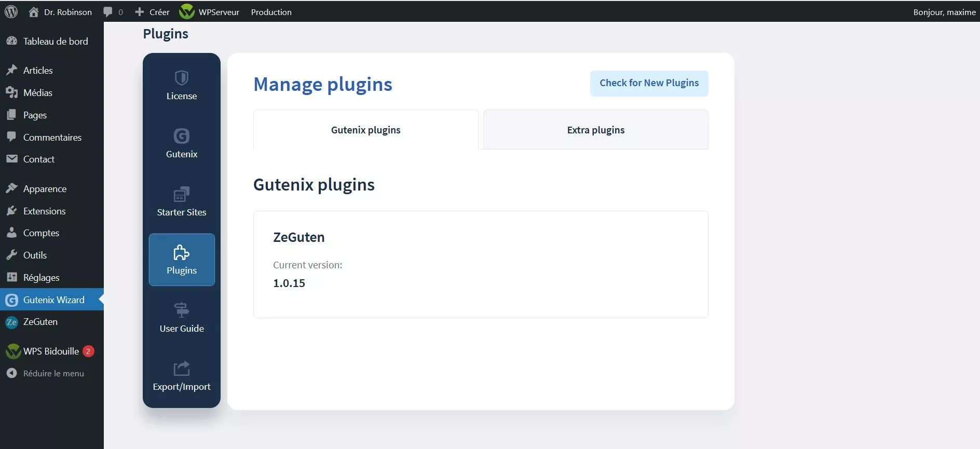Click the Médias media icon

(11, 92)
